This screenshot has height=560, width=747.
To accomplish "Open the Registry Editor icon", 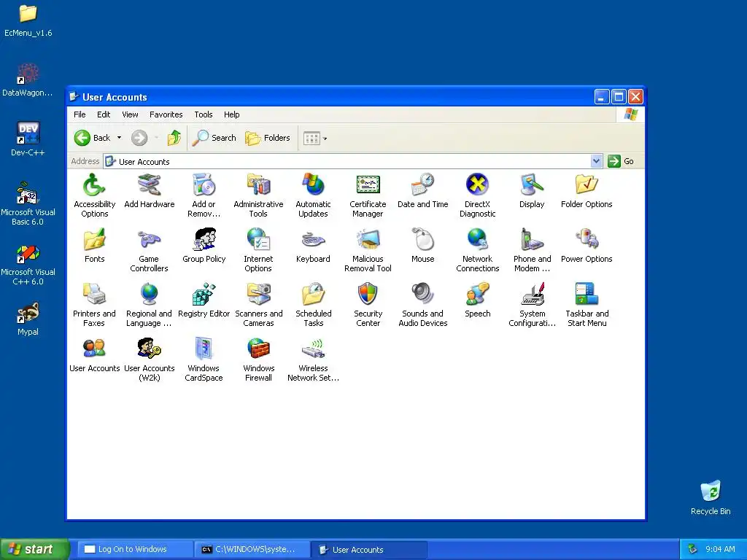I will (x=204, y=295).
